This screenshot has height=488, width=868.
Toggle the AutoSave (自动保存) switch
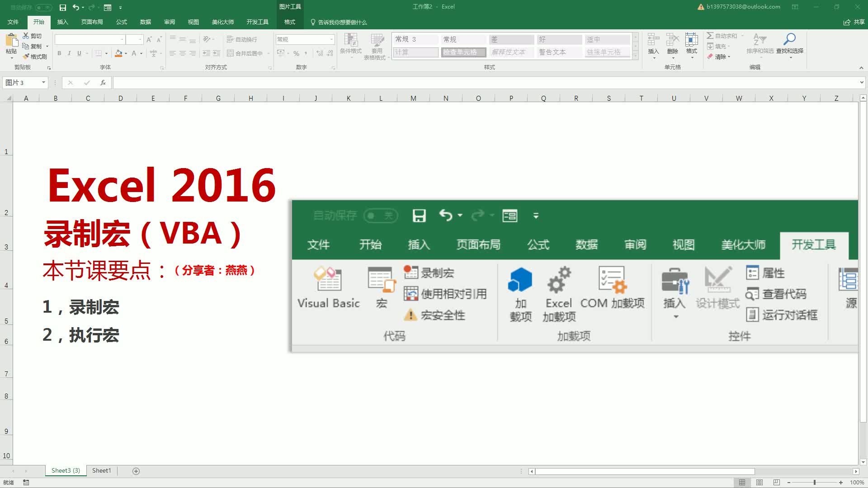[x=44, y=7]
